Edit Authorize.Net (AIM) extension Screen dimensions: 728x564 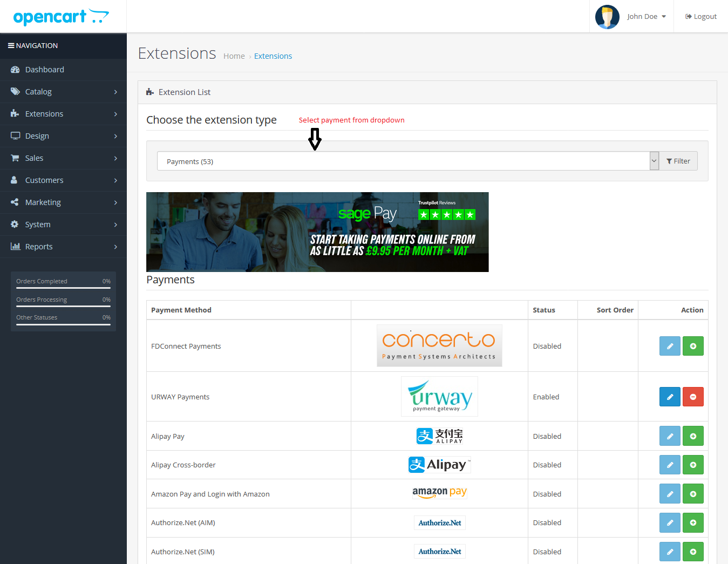point(670,522)
